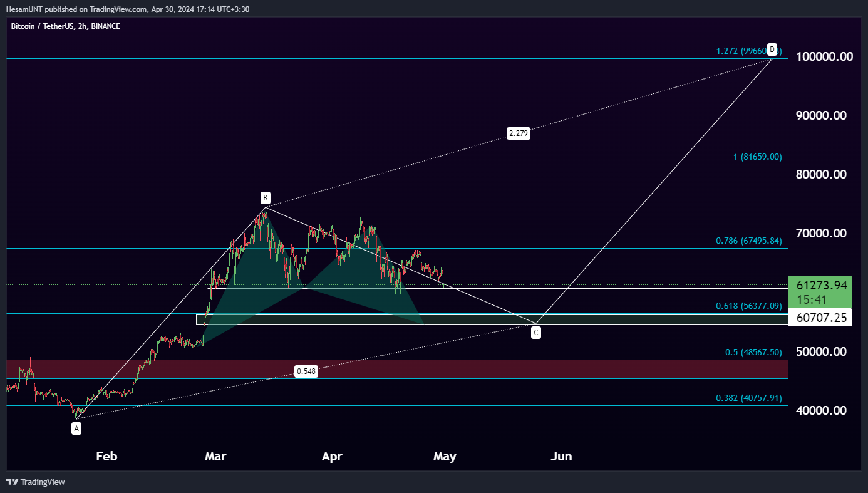
Task: Click the 0.5 (48567.50) Fibonacci label
Action: [x=753, y=353]
